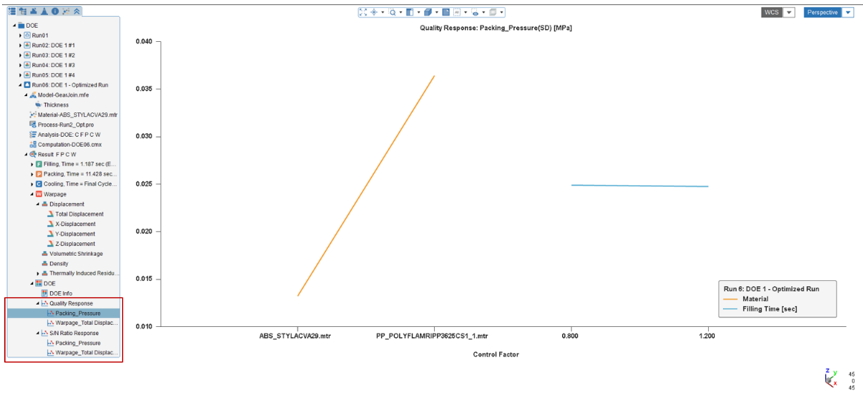Select Total Displacement result item

click(79, 214)
